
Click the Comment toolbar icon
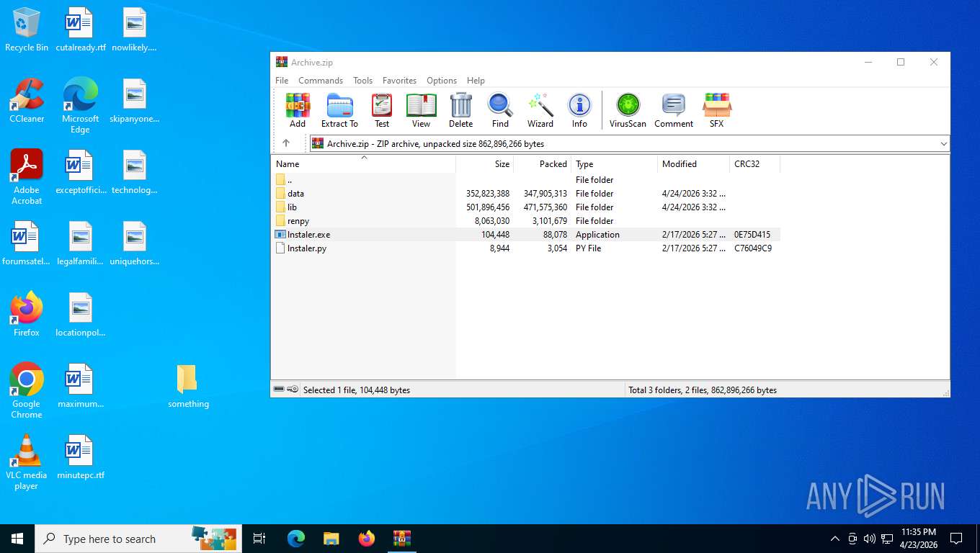click(x=674, y=110)
